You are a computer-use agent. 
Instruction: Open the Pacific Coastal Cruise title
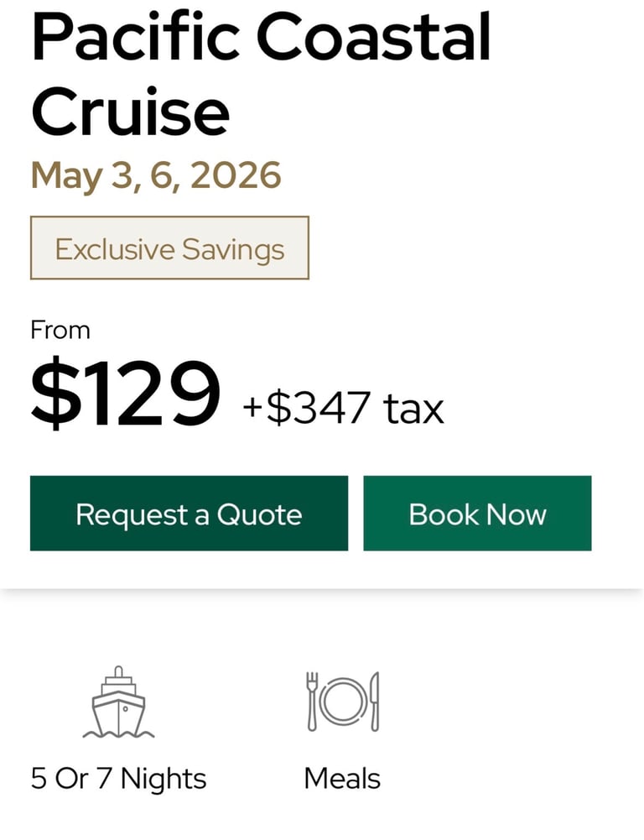tap(260, 74)
